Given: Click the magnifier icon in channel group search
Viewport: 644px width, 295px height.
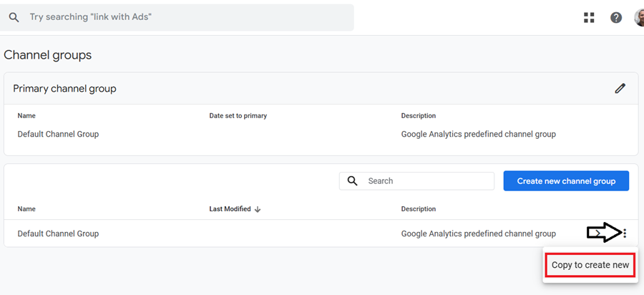Looking at the screenshot, I should (352, 181).
